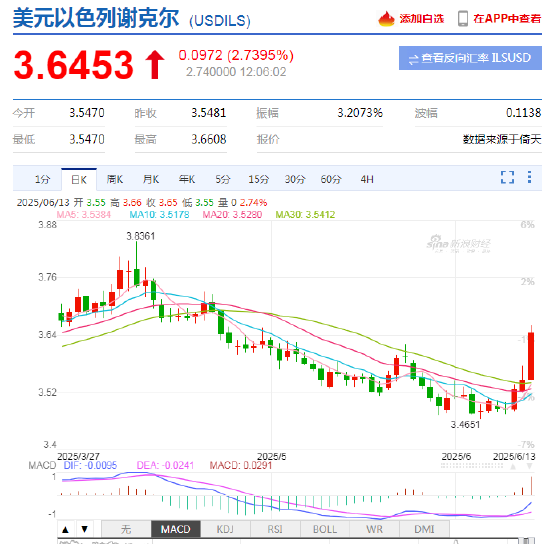Select the KDJ indicator button
This screenshot has height=544, width=550.
(225, 529)
